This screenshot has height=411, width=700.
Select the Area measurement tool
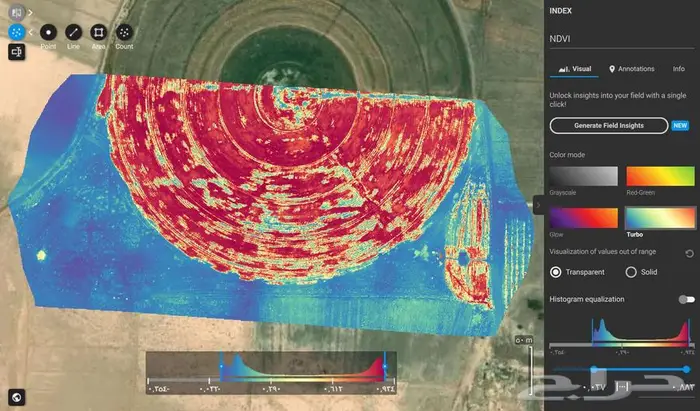(x=98, y=32)
